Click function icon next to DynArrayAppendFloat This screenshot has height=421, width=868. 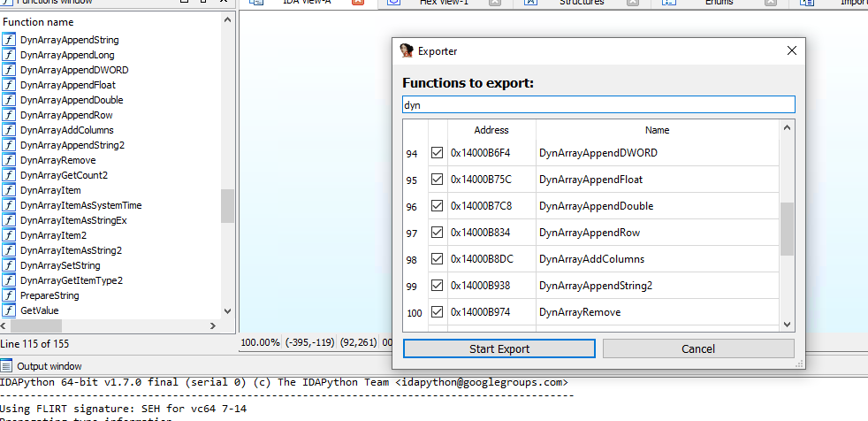point(9,85)
